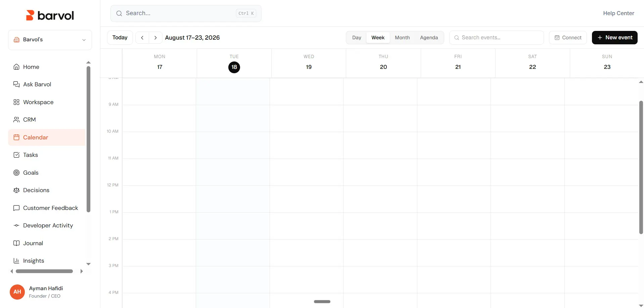This screenshot has width=644, height=308.
Task: Open Customer Feedback message icon
Action: pos(16,208)
